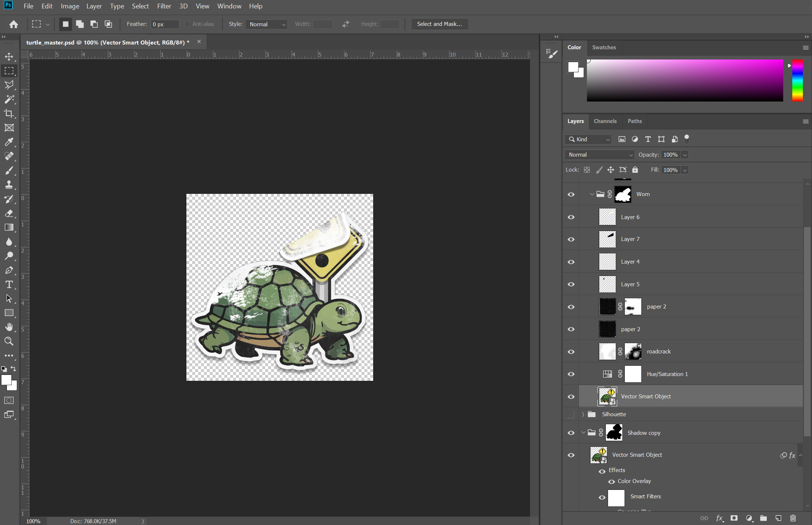Show the Silhouette group
The width and height of the screenshot is (812, 525).
(x=571, y=414)
